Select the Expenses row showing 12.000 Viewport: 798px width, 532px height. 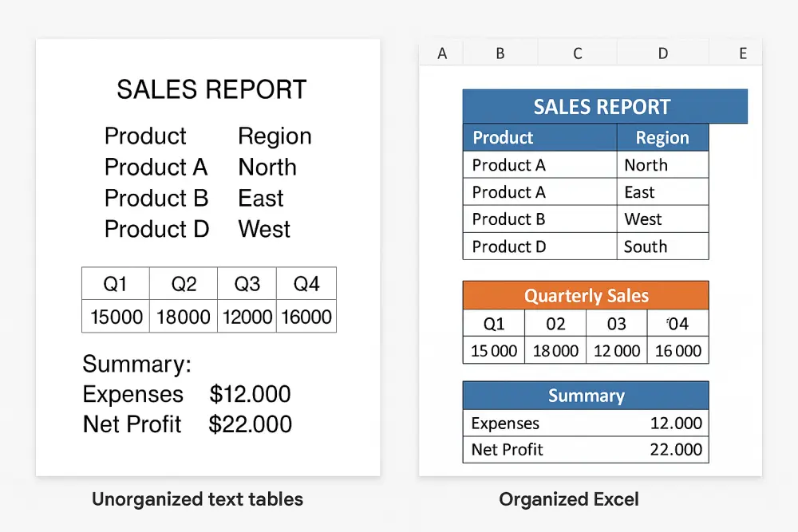[x=586, y=423]
